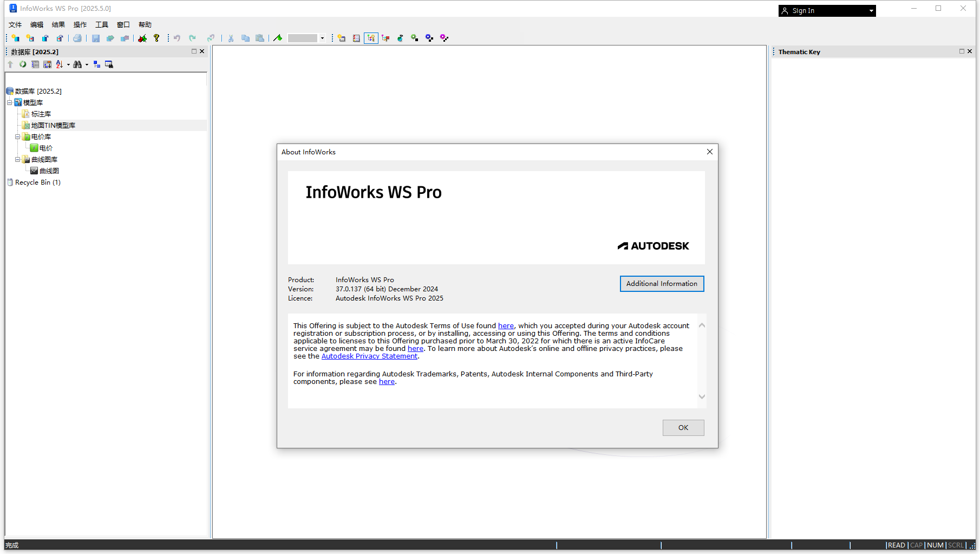Open the 文件 menu
Image resolution: width=980 pixels, height=554 pixels.
15,25
